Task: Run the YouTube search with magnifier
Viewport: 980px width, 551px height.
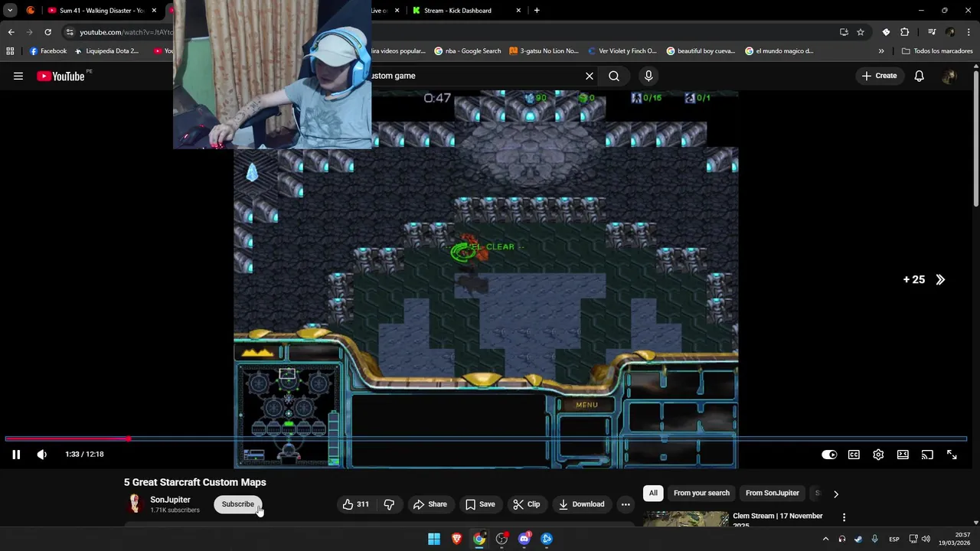Action: pos(614,76)
